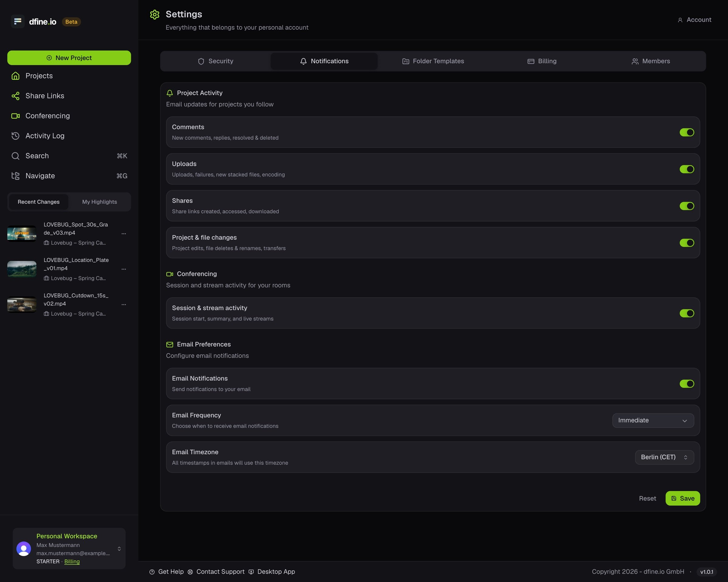Click the dfine.io logo icon
Image resolution: width=728 pixels, height=582 pixels.
[18, 22]
